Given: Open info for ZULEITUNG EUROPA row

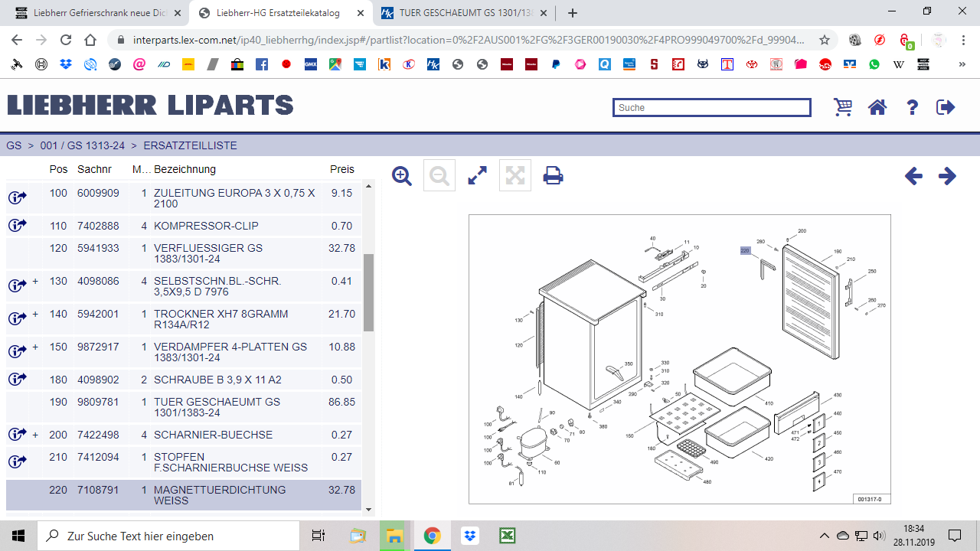Looking at the screenshot, I should [x=17, y=198].
